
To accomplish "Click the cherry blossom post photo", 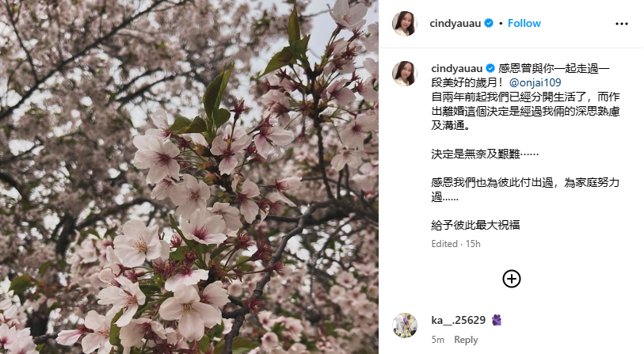I will coord(189,177).
